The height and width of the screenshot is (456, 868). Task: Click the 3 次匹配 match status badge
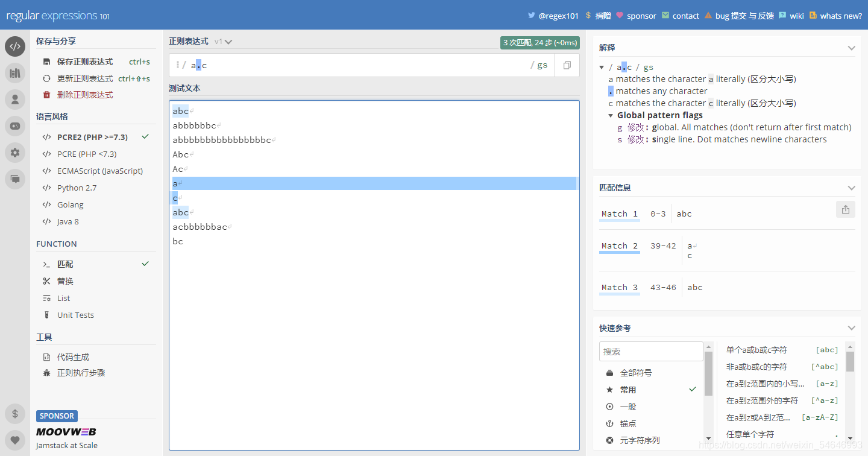(540, 43)
